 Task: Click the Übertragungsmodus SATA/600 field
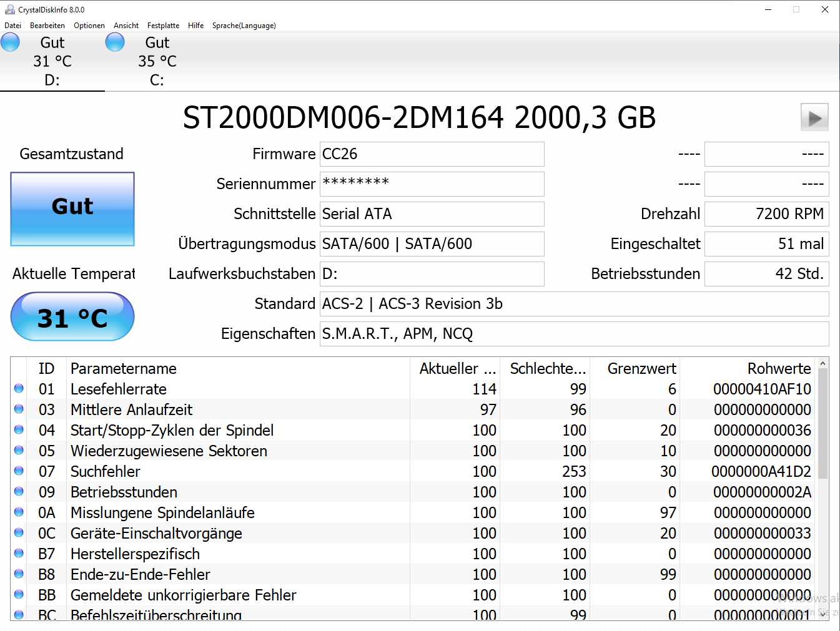tap(432, 244)
